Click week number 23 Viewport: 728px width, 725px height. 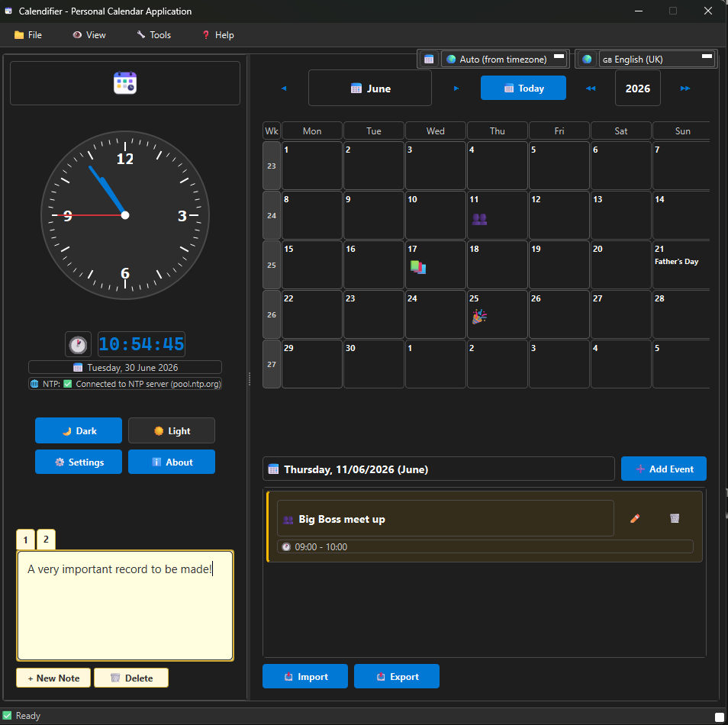click(272, 166)
